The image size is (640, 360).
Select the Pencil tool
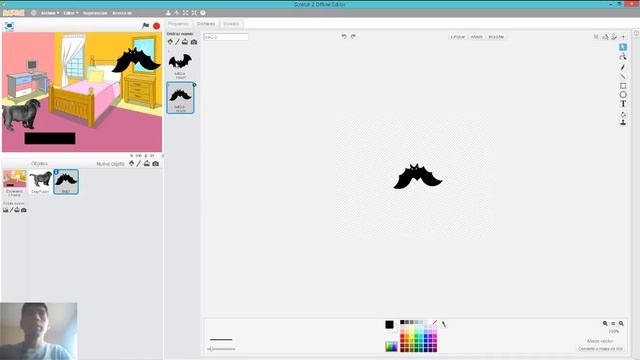coord(623,67)
